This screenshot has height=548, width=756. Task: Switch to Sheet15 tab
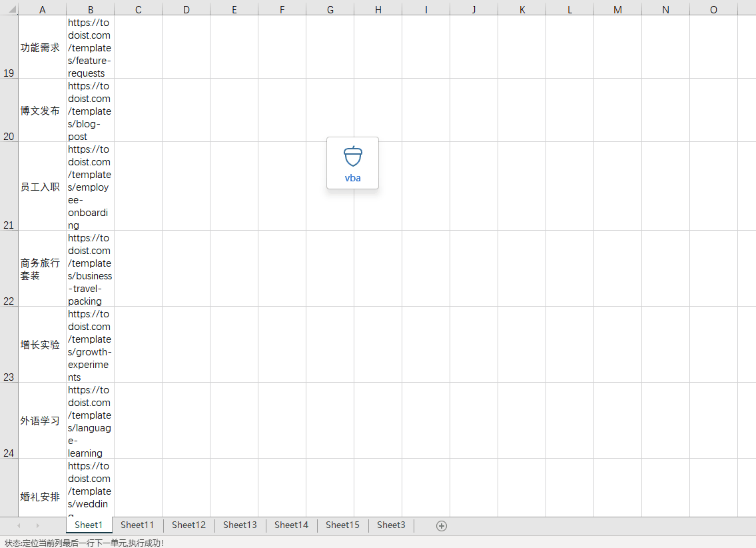[x=342, y=525]
